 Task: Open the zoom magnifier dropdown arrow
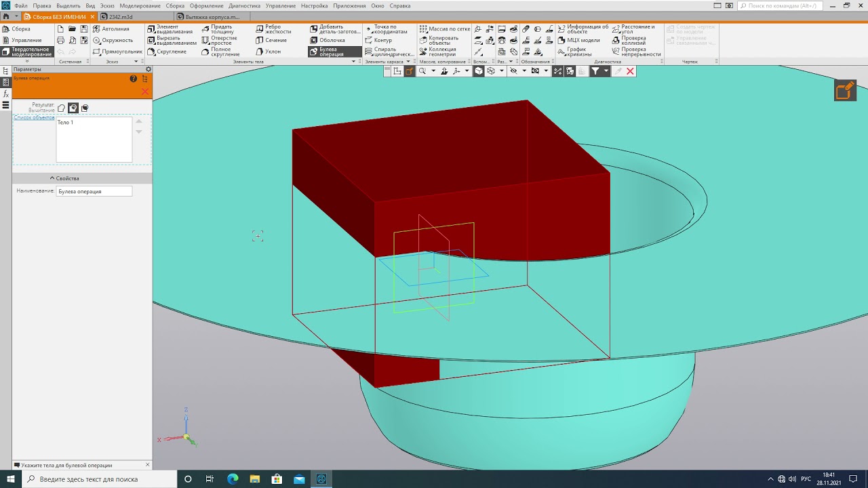(432, 71)
